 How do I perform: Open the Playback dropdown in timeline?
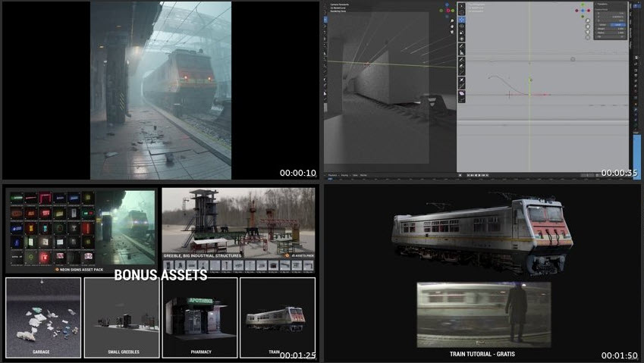332,175
